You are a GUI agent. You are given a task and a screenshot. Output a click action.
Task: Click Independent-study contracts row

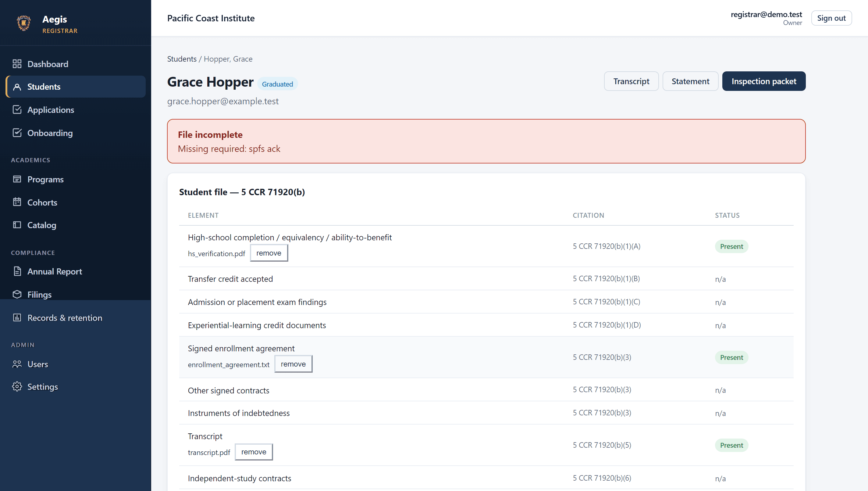pos(486,478)
